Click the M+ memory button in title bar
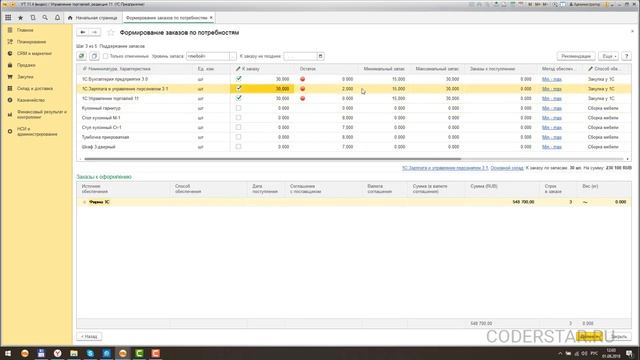This screenshot has width=640, height=360. click(x=538, y=4)
